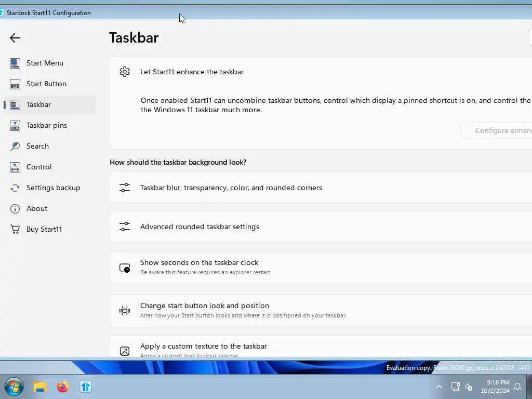Open the Control settings page
This screenshot has width=532, height=399.
pos(49,167)
